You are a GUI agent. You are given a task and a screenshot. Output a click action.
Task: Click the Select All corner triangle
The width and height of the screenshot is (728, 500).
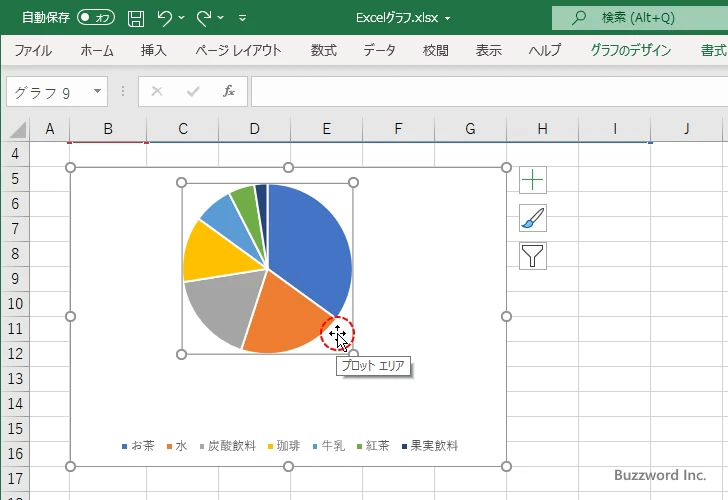point(17,129)
